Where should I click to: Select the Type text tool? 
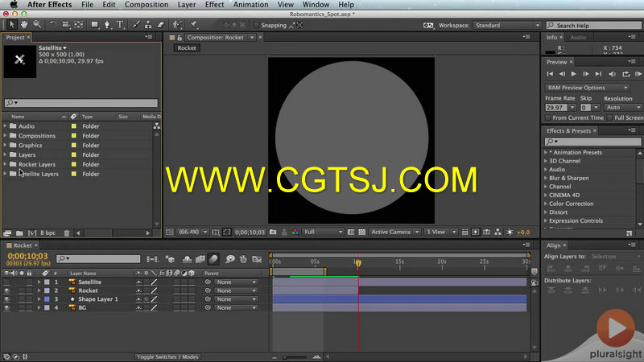click(x=120, y=25)
